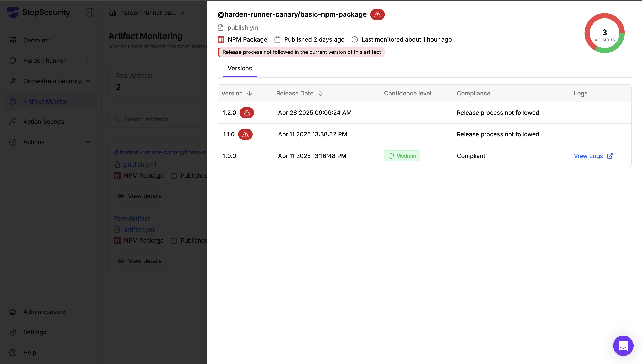Click the NPM Package logo icon

click(221, 39)
